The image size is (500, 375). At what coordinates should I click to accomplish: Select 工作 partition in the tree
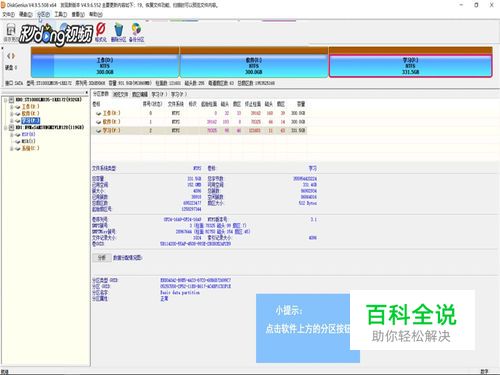tap(30, 107)
